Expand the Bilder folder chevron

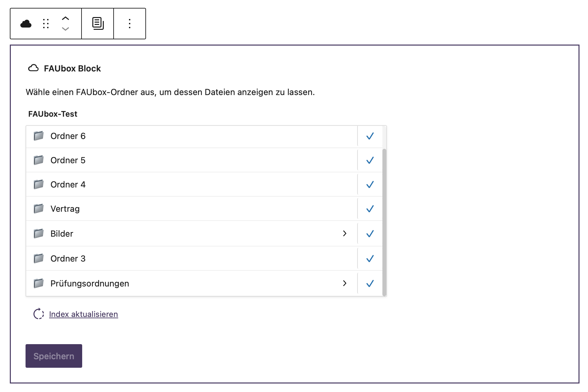pos(344,233)
